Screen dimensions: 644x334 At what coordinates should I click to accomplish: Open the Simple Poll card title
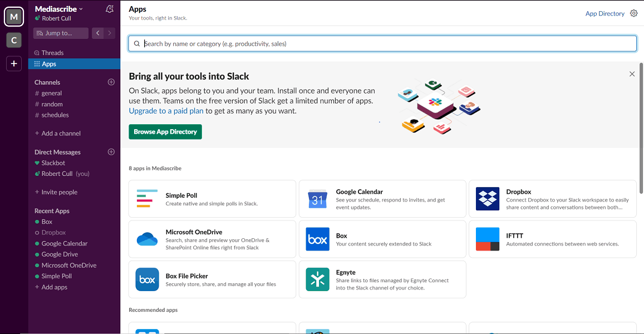(181, 195)
